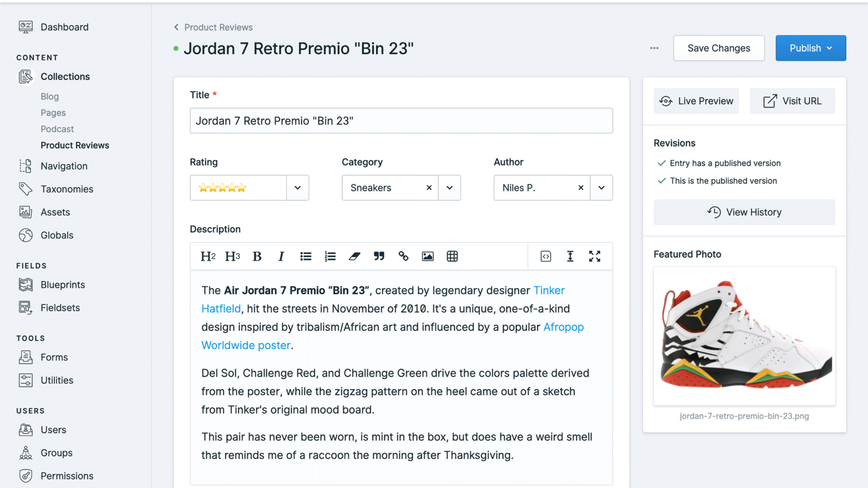Toggle the unordered bullet list
Viewport: 868px width, 488px height.
pos(305,256)
